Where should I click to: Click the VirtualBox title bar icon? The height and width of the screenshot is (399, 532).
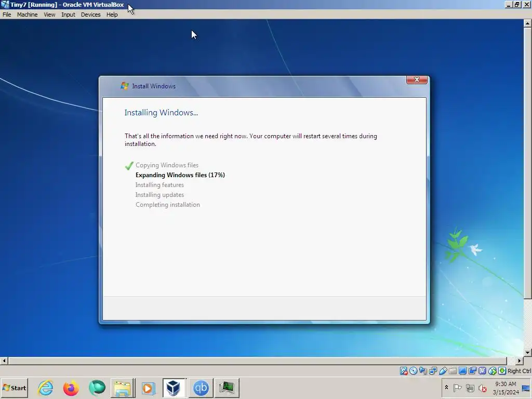tap(5, 4)
